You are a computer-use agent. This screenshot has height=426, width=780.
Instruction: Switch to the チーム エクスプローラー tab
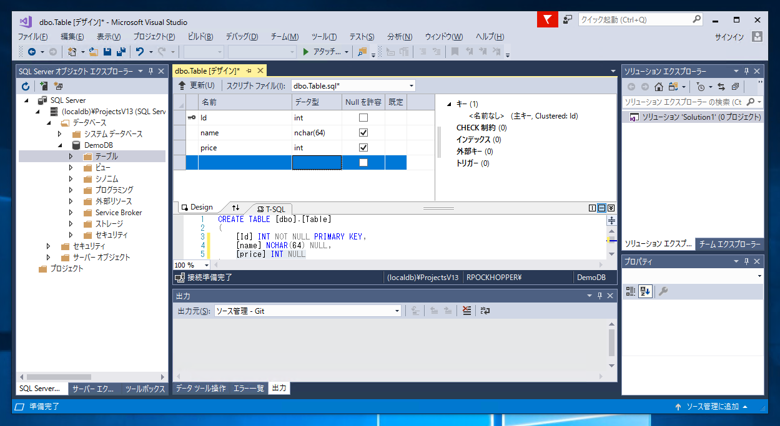coord(729,244)
